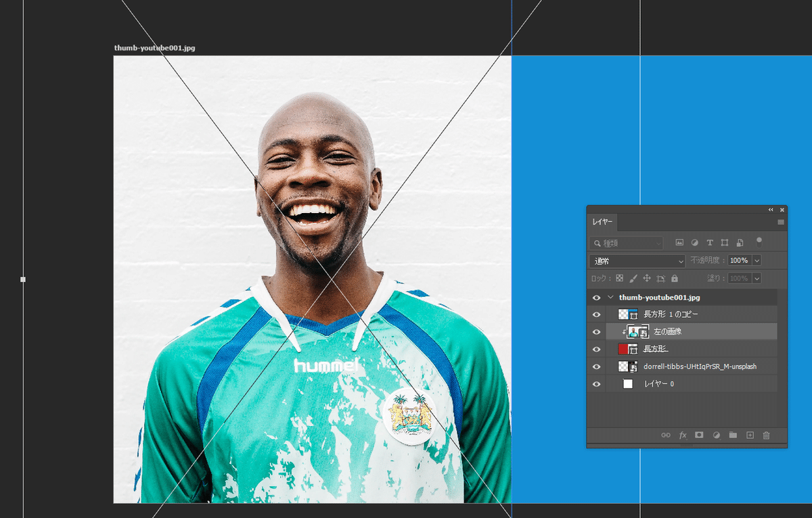Viewport: 812px width, 518px height.
Task: Select the 左の画像 layer name
Action: click(x=667, y=332)
